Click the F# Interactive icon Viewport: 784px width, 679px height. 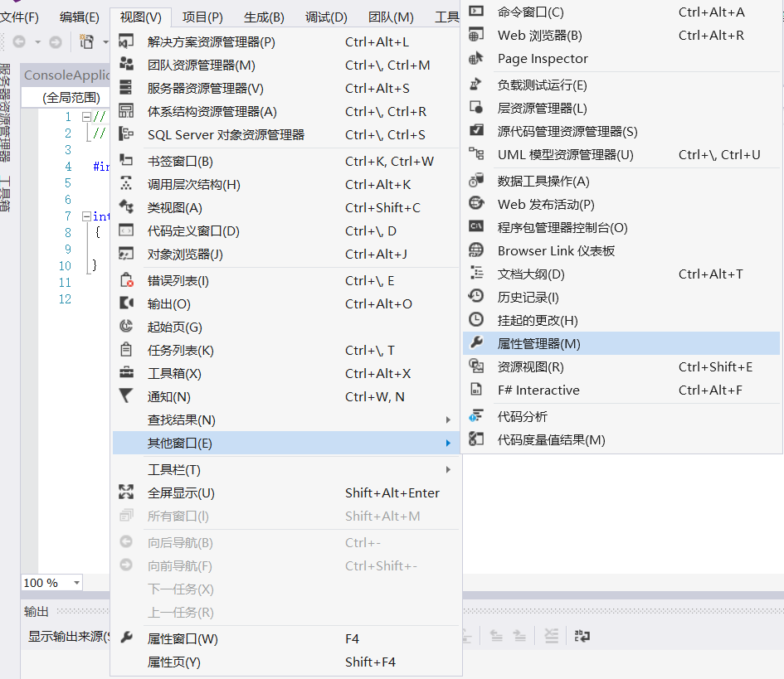(x=476, y=389)
